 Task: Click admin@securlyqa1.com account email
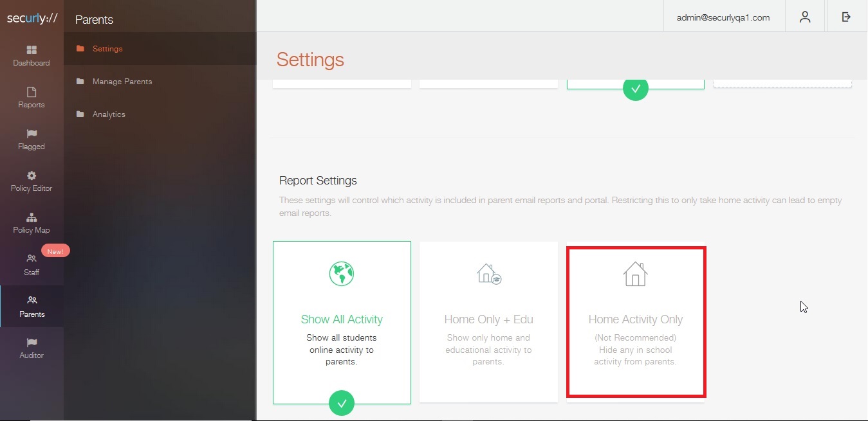click(723, 17)
